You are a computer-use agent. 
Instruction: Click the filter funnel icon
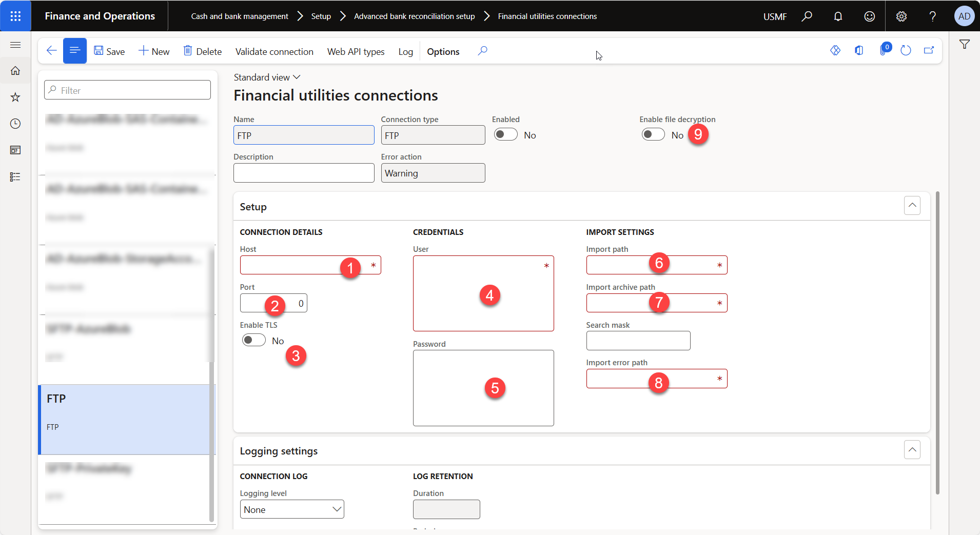[965, 45]
